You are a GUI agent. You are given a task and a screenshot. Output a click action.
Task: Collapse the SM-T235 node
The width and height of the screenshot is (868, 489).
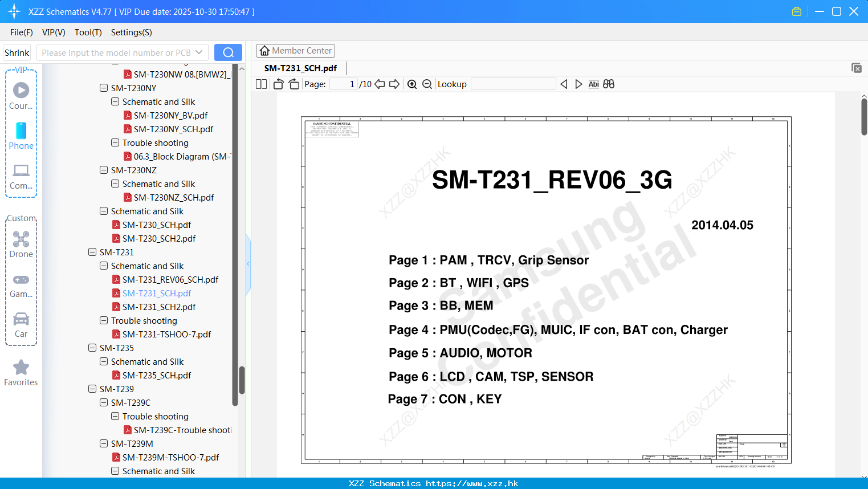click(92, 348)
